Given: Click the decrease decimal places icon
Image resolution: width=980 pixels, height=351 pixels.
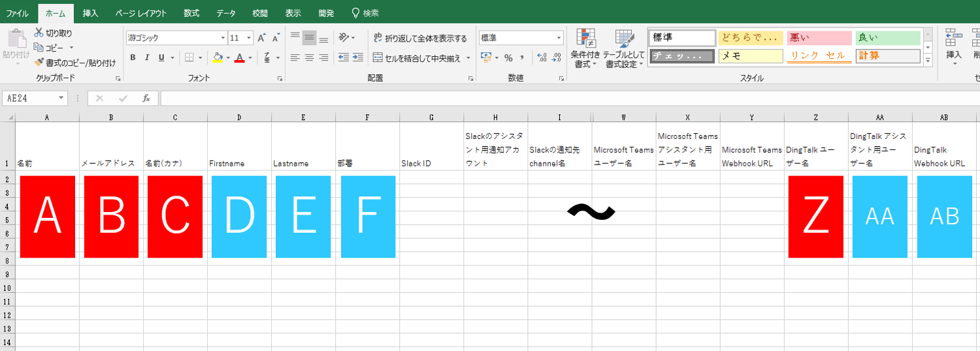Looking at the screenshot, I should pyautogui.click(x=556, y=57).
